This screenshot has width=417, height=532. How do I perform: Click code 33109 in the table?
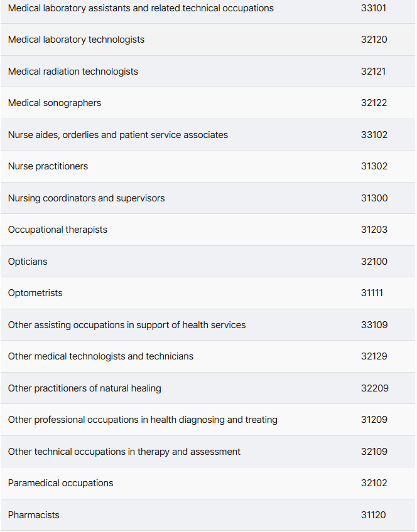click(x=374, y=325)
